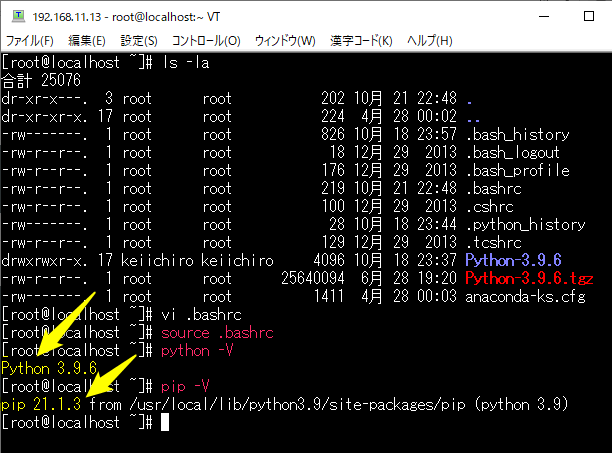Open the コントロール(O) menu
Viewport: 612px width, 453px height.
click(x=206, y=41)
